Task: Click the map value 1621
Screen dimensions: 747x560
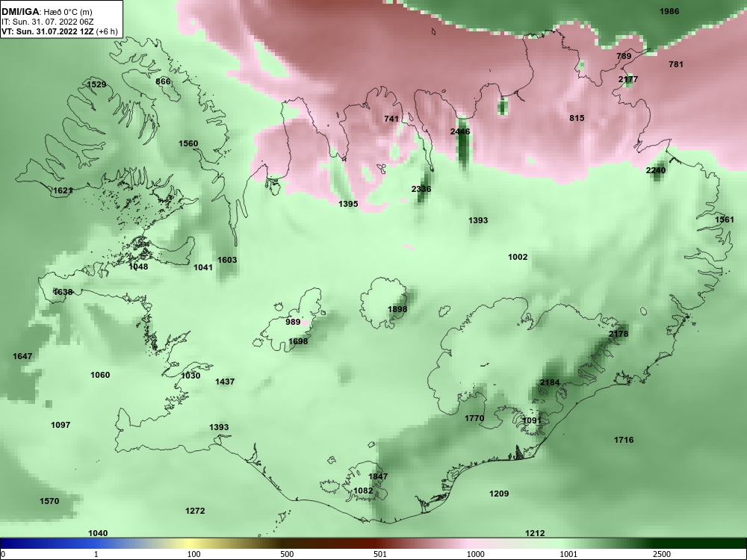Action: (63, 191)
